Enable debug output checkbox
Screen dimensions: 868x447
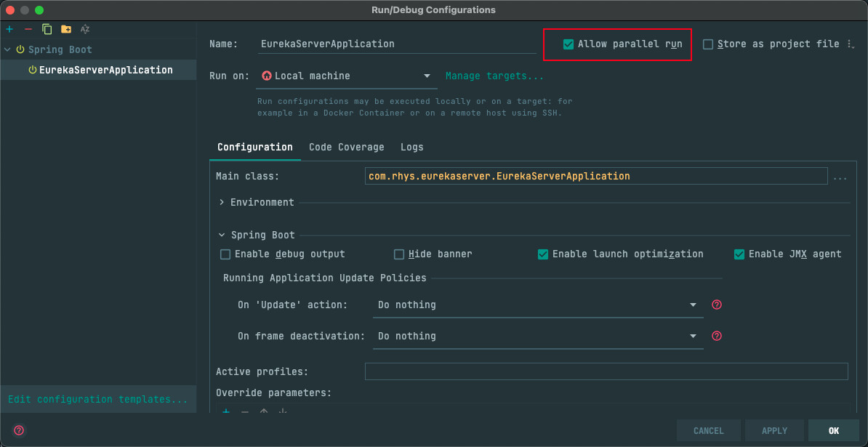pos(225,254)
